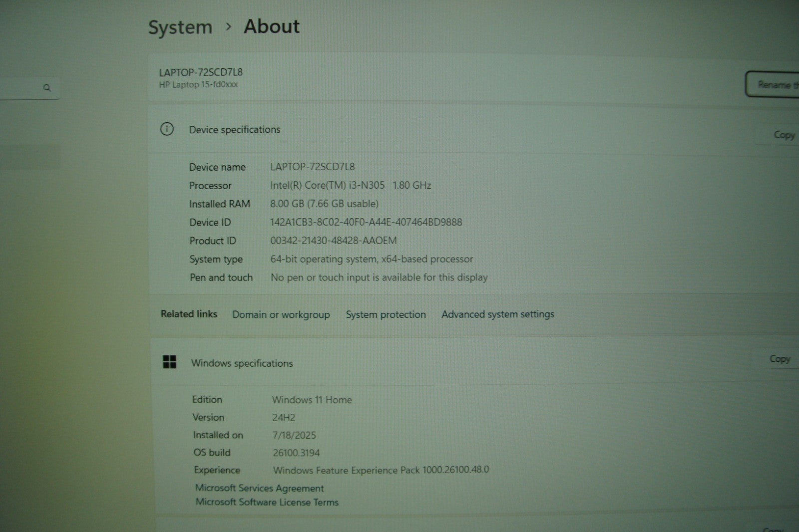Click the Windows logo icon
The image size is (799, 532).
click(170, 362)
